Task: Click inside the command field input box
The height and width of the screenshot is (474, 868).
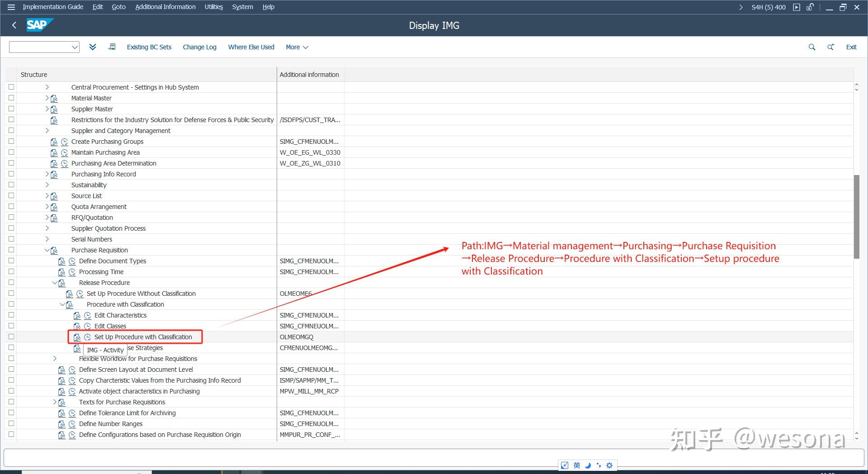Action: click(x=41, y=47)
